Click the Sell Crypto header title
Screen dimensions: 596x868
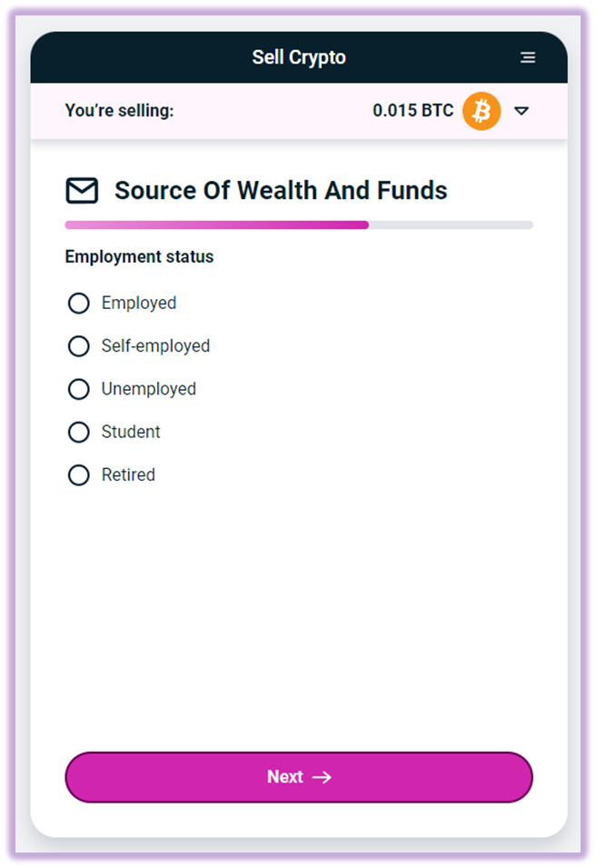click(299, 57)
